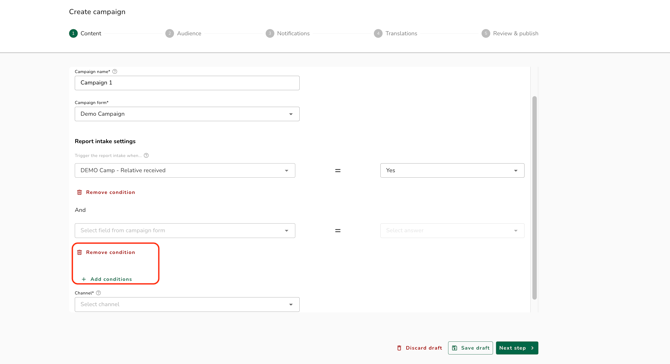The width and height of the screenshot is (670, 364).
Task: Click the Notifications step number circle
Action: tap(270, 33)
